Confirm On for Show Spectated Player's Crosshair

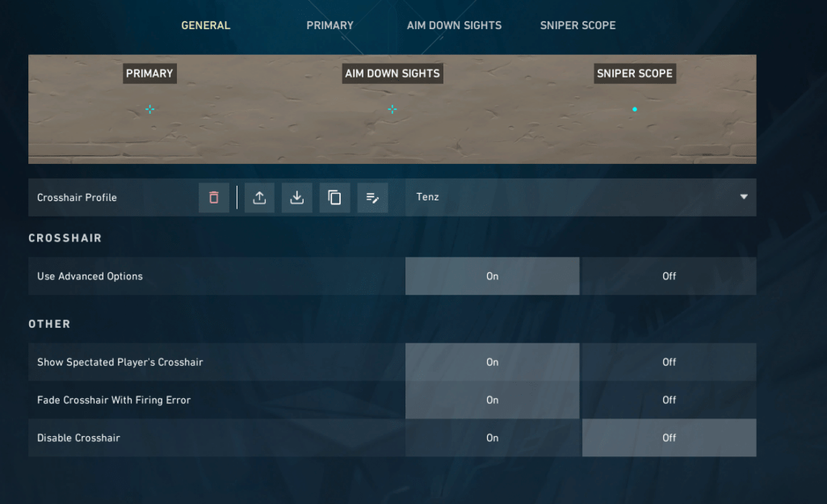(x=493, y=362)
